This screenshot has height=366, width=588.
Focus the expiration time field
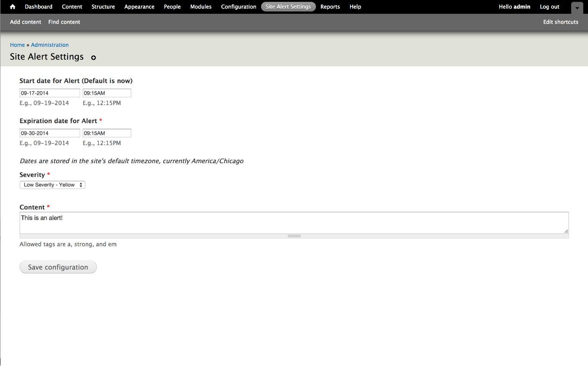107,133
